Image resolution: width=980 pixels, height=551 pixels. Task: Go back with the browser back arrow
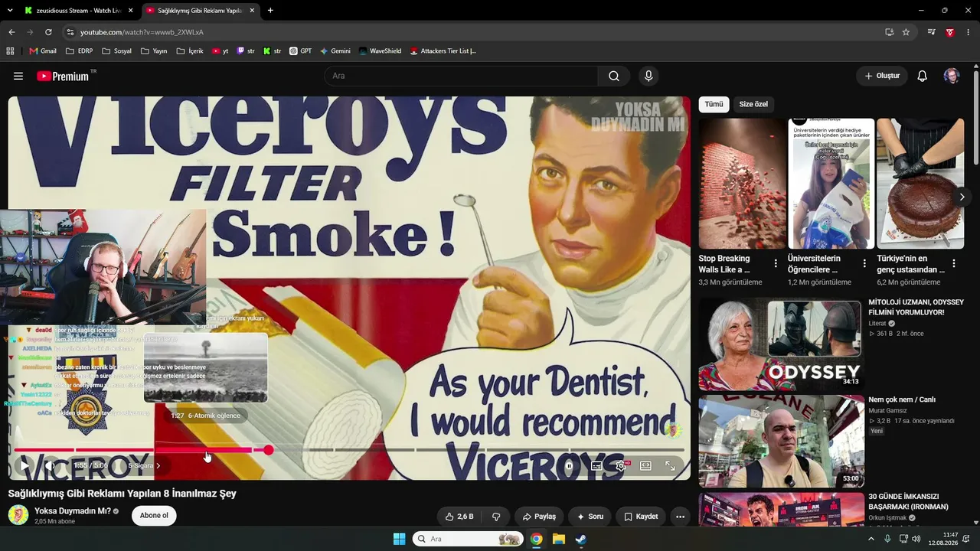(11, 32)
